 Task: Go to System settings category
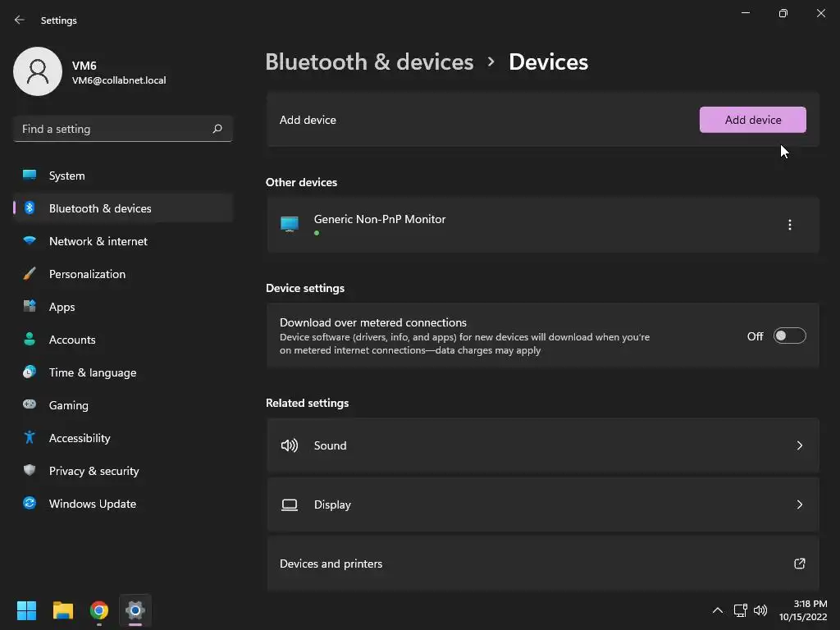pos(67,176)
